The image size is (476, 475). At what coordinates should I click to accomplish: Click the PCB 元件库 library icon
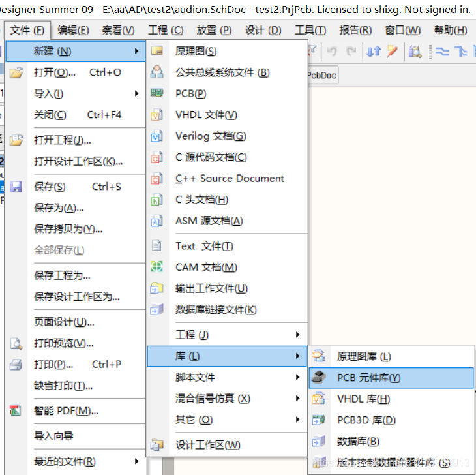pyautogui.click(x=319, y=378)
